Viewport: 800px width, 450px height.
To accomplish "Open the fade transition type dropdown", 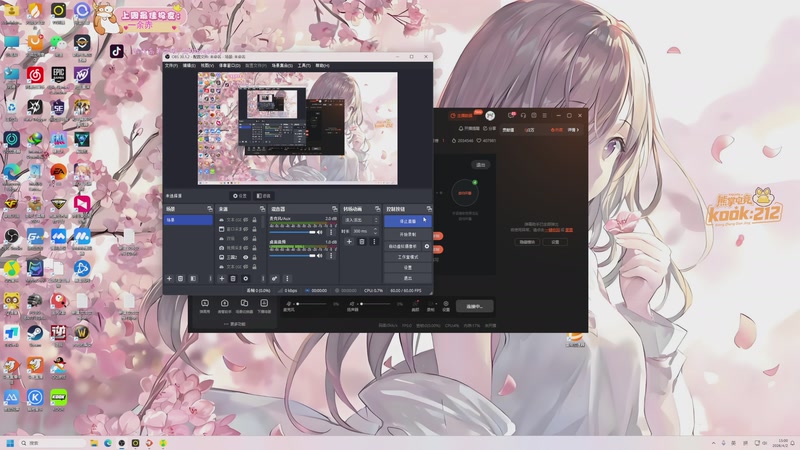I will tap(361, 220).
